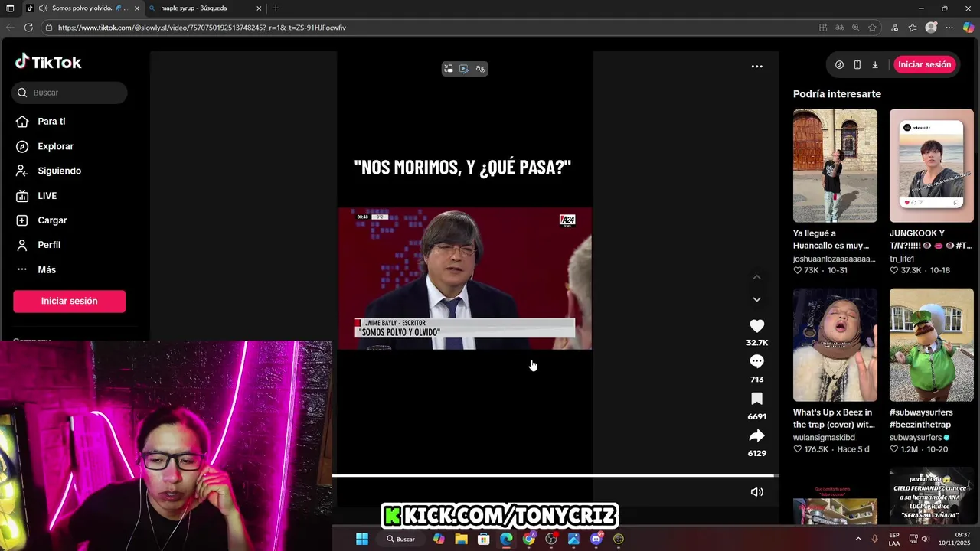Click the browser back arrow

tap(10, 28)
